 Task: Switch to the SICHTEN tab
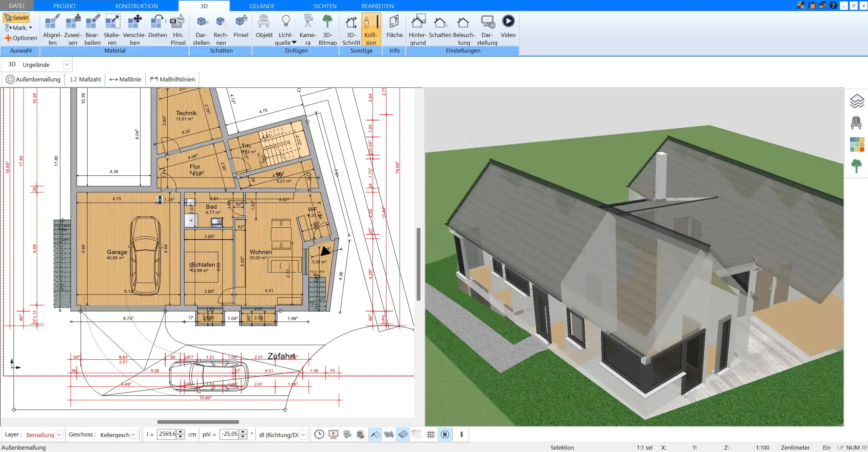tap(325, 6)
